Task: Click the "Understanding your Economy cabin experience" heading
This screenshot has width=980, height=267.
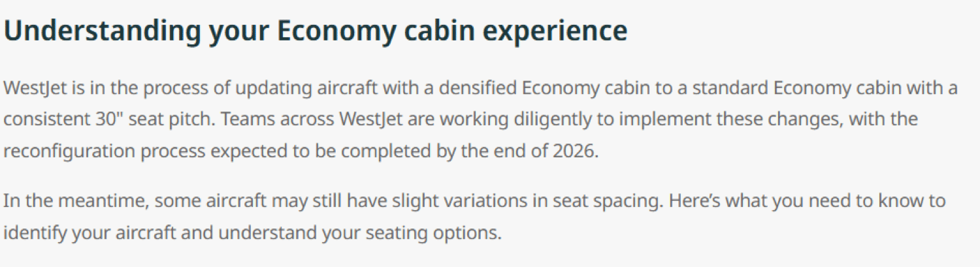Action: coord(316,31)
